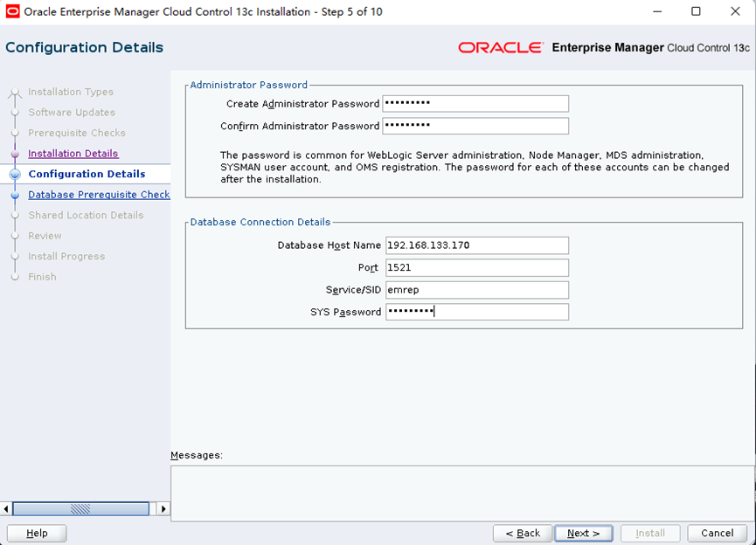This screenshot has width=756, height=545.
Task: Minimize the installer window
Action: pos(657,11)
